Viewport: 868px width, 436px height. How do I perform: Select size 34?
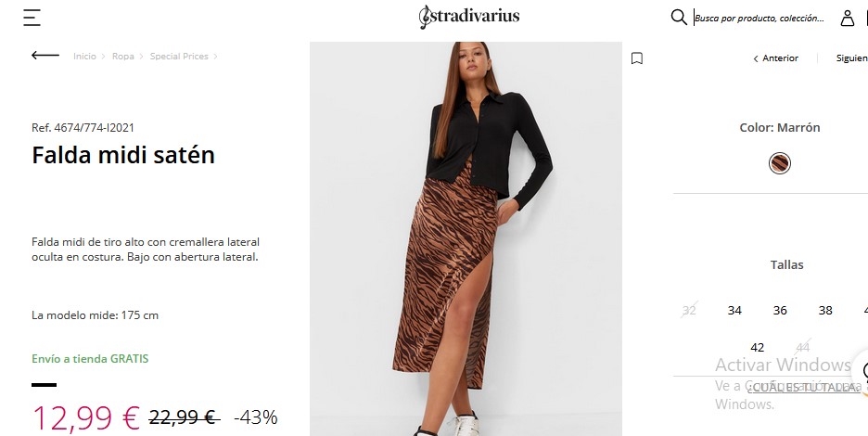[734, 310]
